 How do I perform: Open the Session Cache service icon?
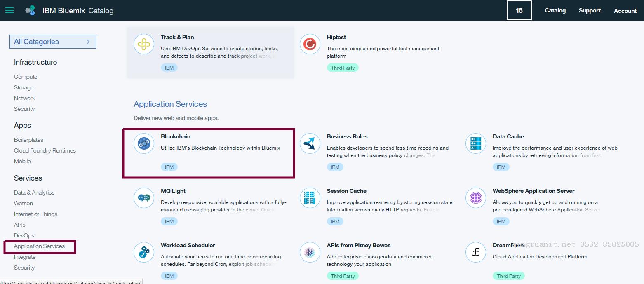click(x=310, y=198)
